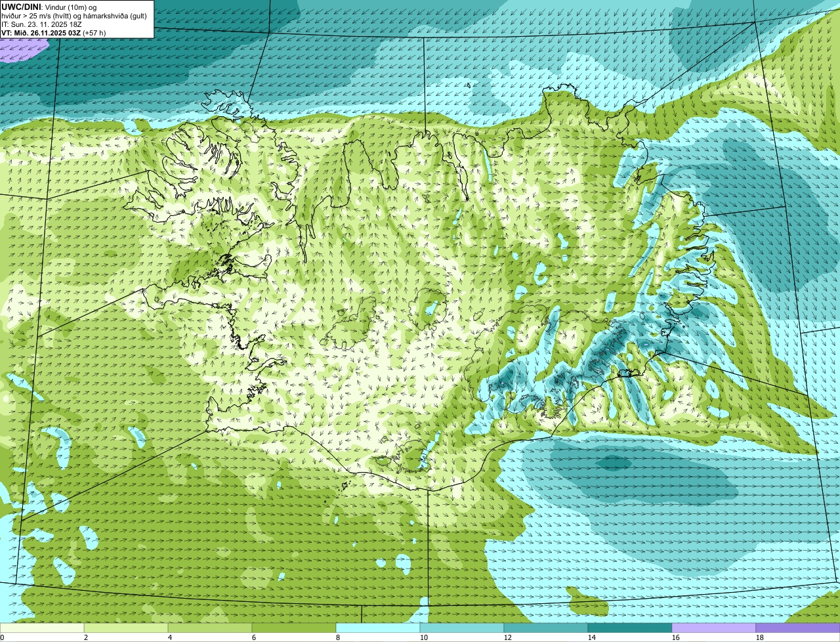Click the 0–2 m/s pale yellow legend swatch
The image size is (840, 642).
42,628
